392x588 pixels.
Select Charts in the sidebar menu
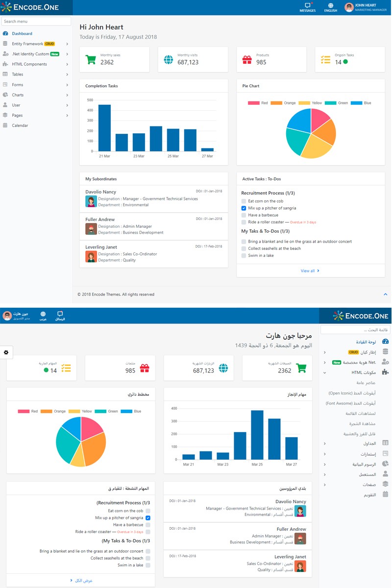(18, 95)
